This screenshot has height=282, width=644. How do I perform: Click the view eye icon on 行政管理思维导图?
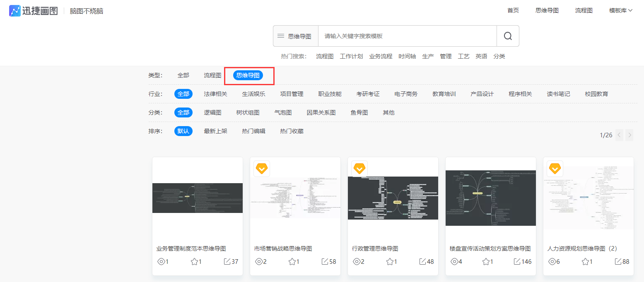point(357,262)
